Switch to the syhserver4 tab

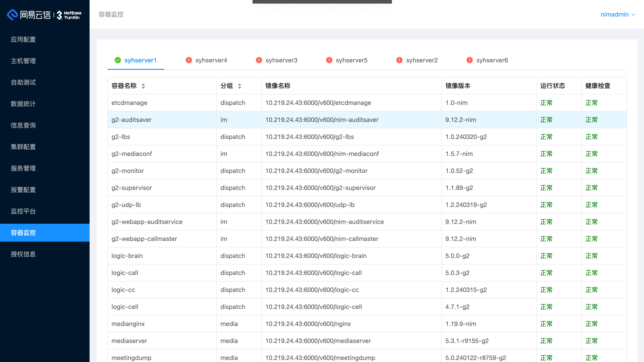point(212,60)
